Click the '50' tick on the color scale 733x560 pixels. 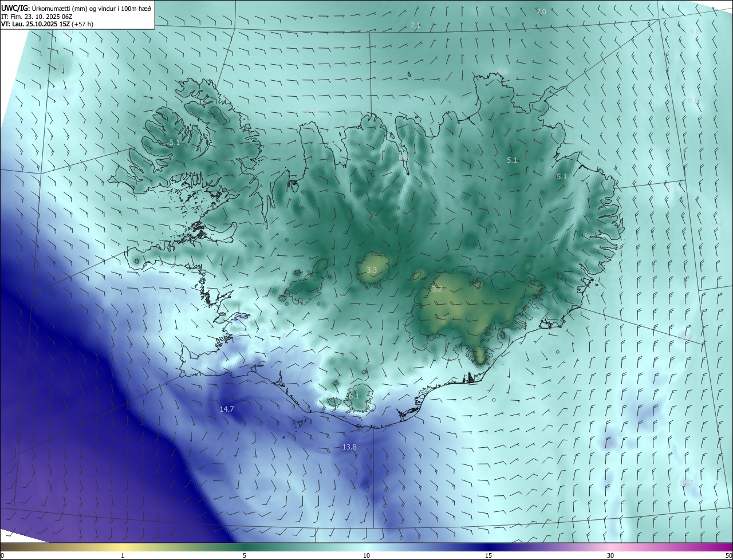728,555
